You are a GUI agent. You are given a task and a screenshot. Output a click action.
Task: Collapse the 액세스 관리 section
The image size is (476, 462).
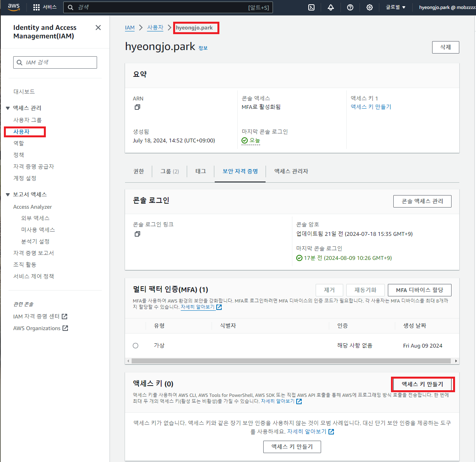8,108
